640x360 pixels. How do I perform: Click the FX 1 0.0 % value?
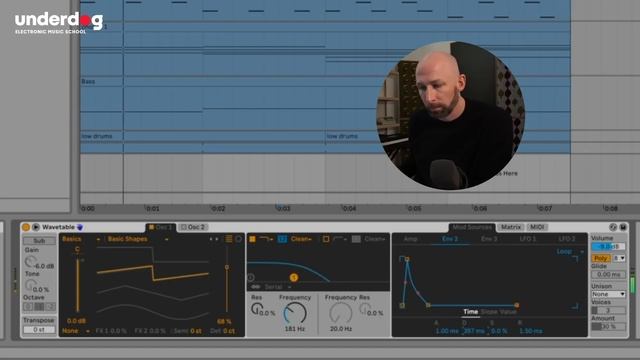[x=111, y=331]
